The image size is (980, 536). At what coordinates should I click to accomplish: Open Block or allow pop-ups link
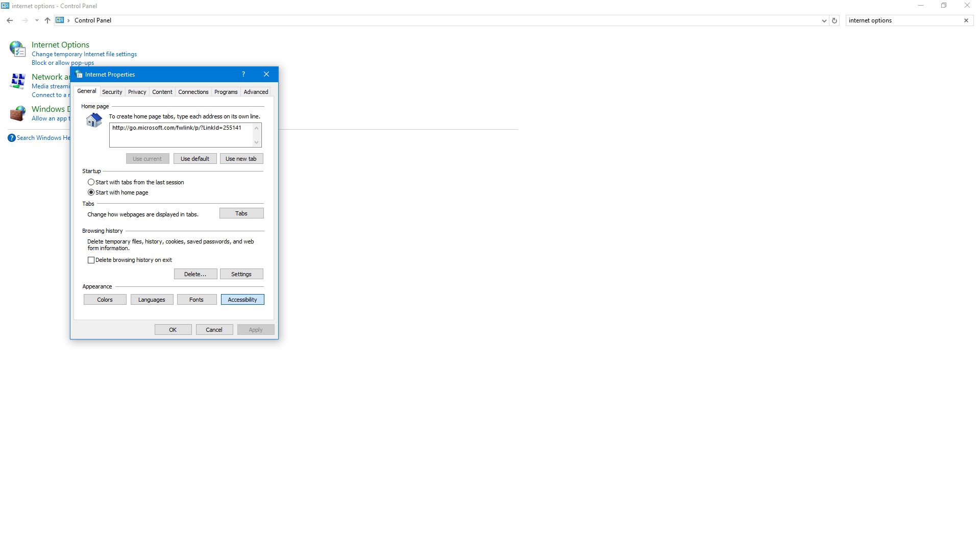click(63, 63)
